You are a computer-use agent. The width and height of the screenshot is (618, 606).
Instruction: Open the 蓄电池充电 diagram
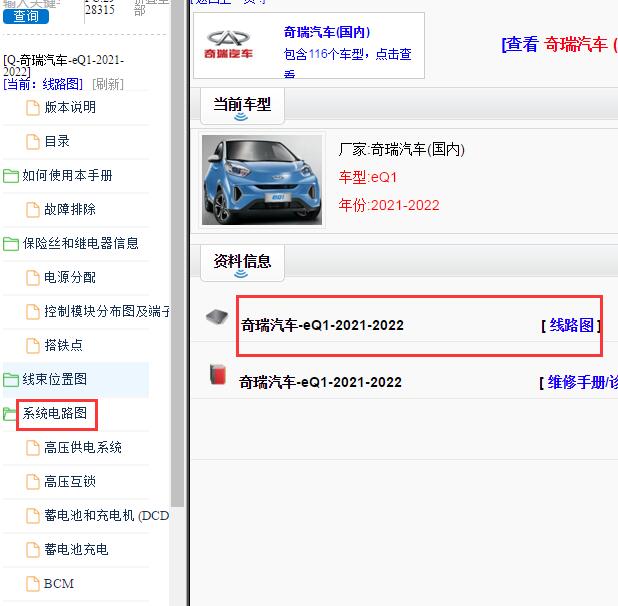click(x=76, y=549)
